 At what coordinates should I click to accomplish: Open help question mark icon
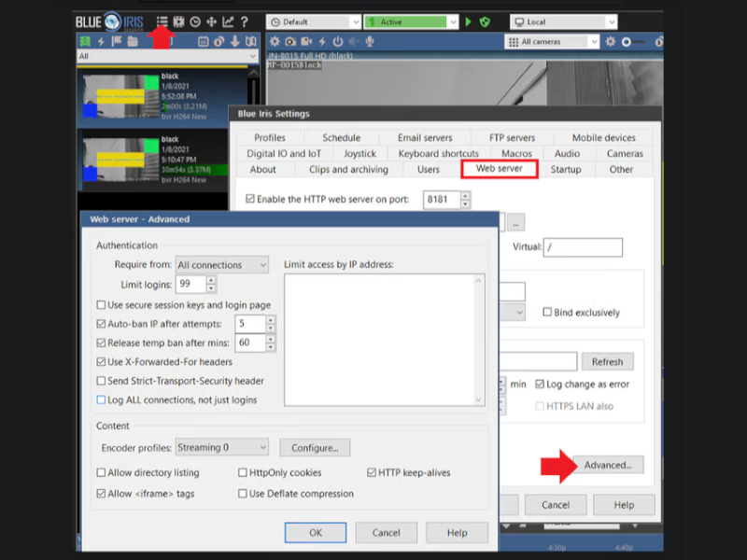[245, 21]
